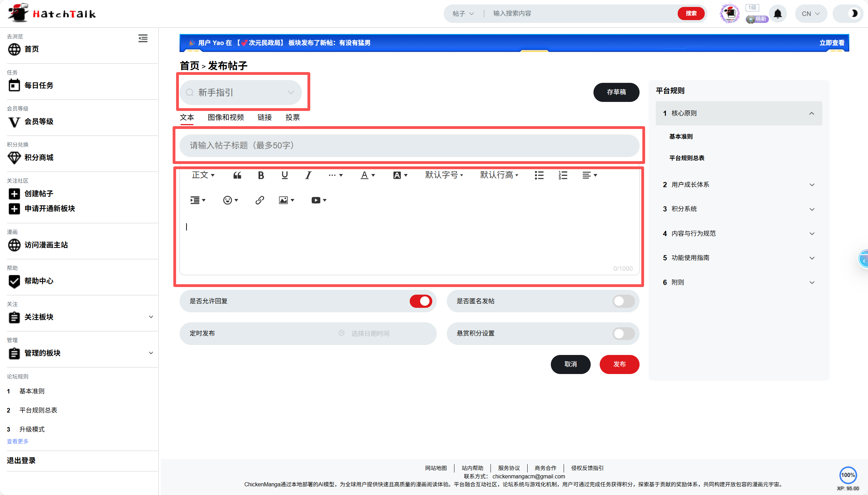The width and height of the screenshot is (868, 495).
Task: Open the notification bell
Action: (x=778, y=14)
